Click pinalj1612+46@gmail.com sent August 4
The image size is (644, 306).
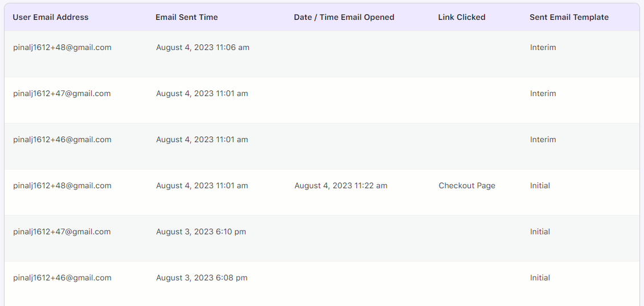point(62,139)
